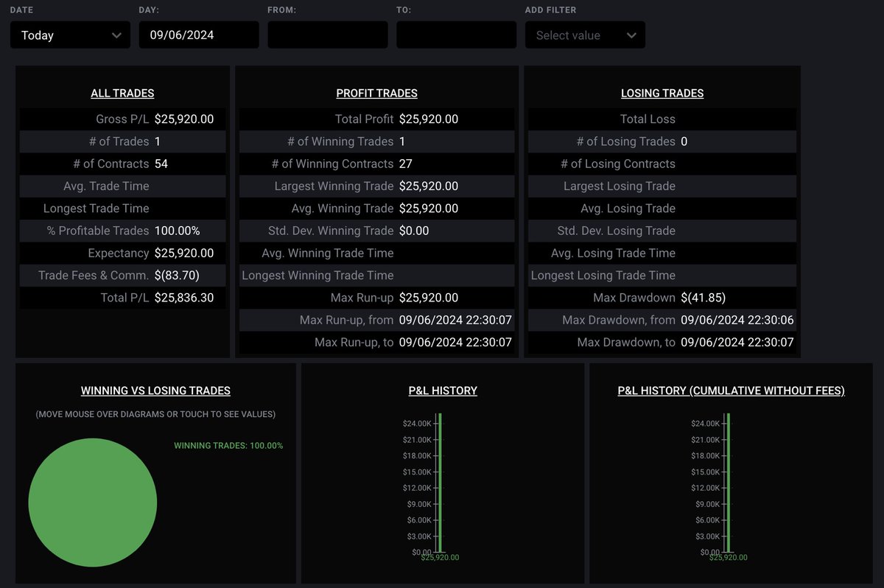Viewport: 884px width, 588px height.
Task: Click the Largest Losing Trade label
Action: (620, 186)
